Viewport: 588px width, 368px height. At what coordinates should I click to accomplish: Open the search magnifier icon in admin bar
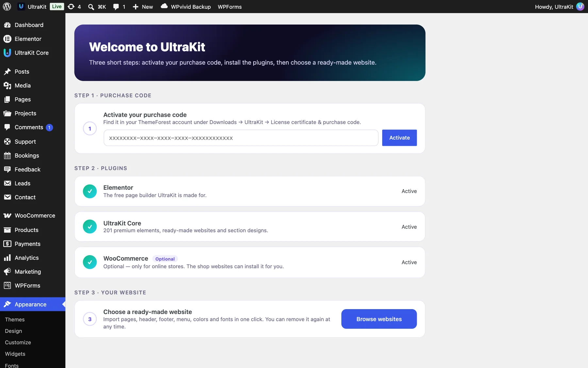coord(91,7)
